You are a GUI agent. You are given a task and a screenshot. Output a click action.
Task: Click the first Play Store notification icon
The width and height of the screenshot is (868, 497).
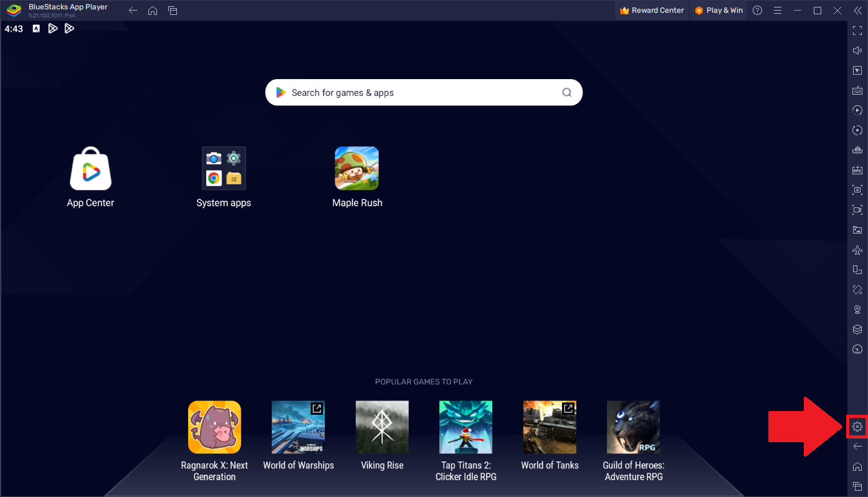pos(53,29)
